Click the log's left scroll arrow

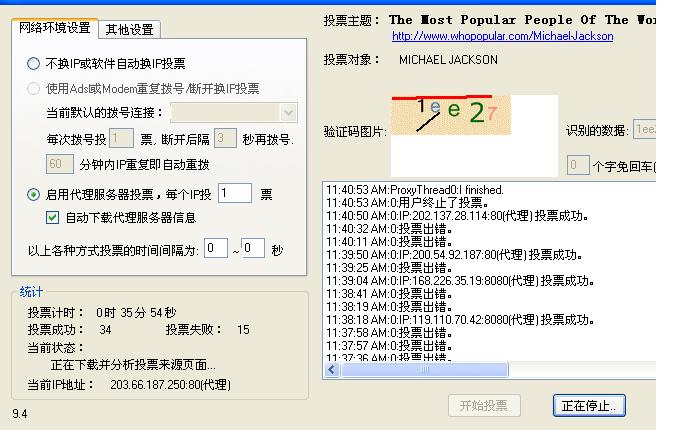point(332,370)
